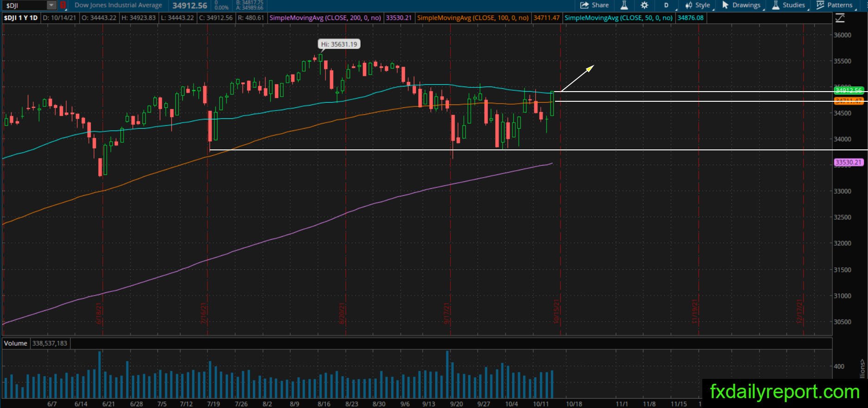Click the 11/1 date axis label
This screenshot has height=408, width=868.
pos(622,404)
